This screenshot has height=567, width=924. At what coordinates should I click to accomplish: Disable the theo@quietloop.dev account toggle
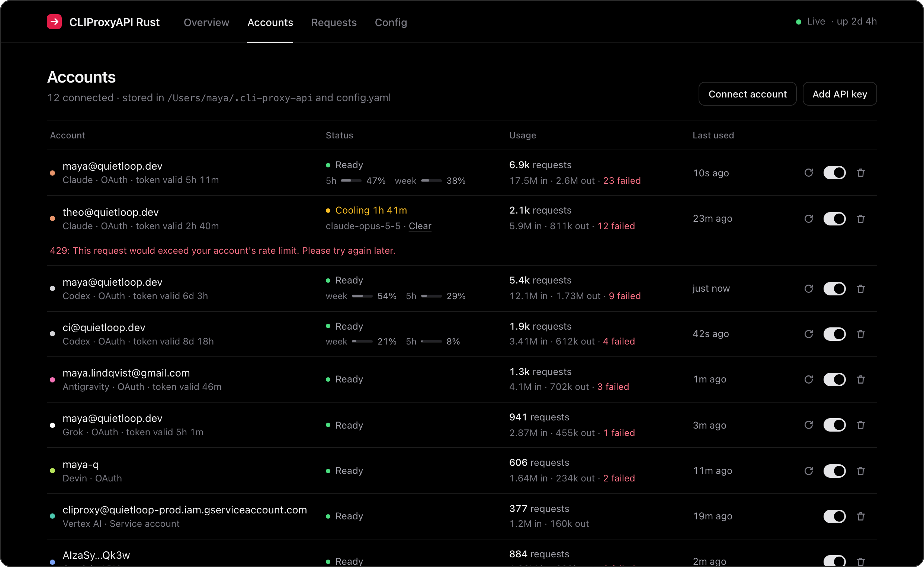[834, 219]
